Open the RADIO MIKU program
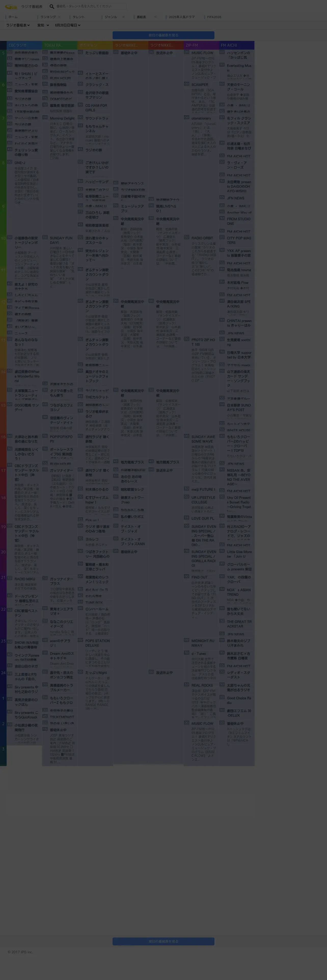The height and width of the screenshot is (980, 327). coord(25,579)
